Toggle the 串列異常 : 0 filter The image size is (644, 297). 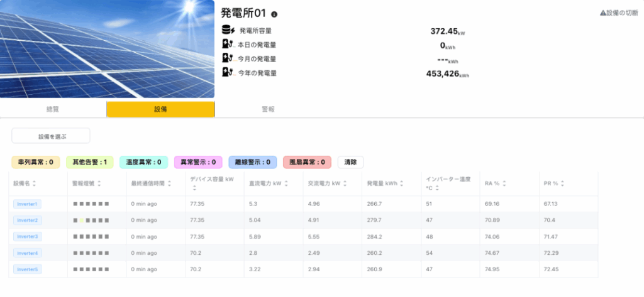click(36, 162)
